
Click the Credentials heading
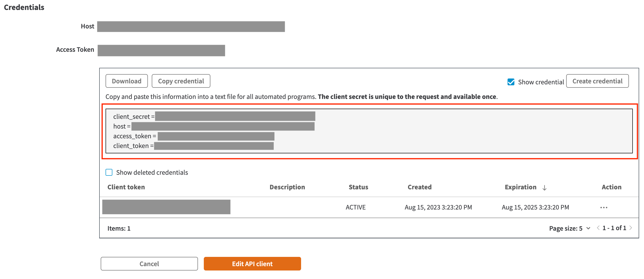click(24, 7)
